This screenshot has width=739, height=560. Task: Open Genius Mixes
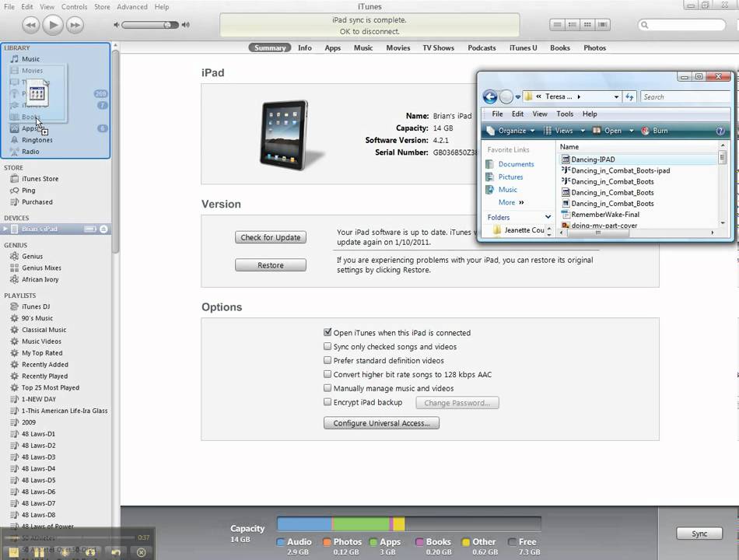click(41, 268)
